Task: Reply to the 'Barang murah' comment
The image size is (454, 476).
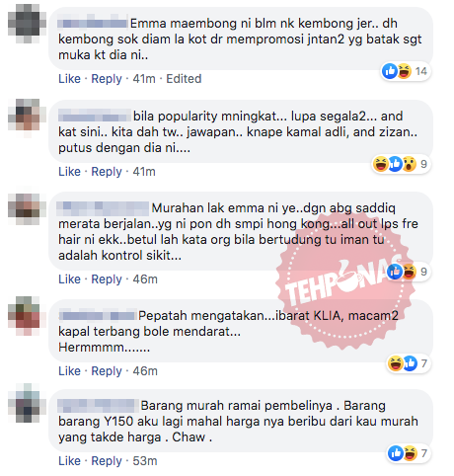Action: pyautogui.click(x=107, y=461)
